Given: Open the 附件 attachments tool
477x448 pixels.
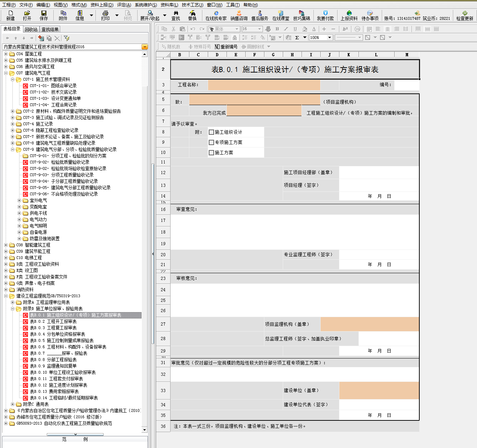Looking at the screenshot, I should click(x=63, y=16).
